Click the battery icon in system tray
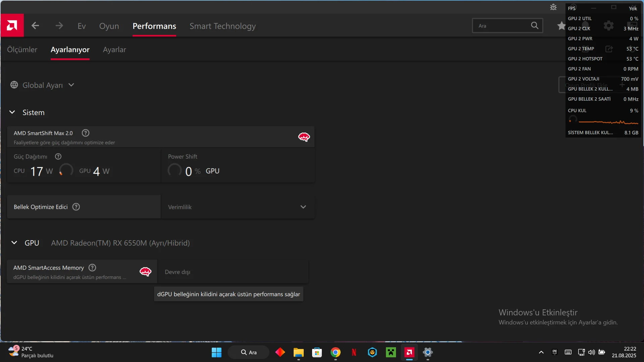Viewport: 644px width, 362px height. coord(602,352)
